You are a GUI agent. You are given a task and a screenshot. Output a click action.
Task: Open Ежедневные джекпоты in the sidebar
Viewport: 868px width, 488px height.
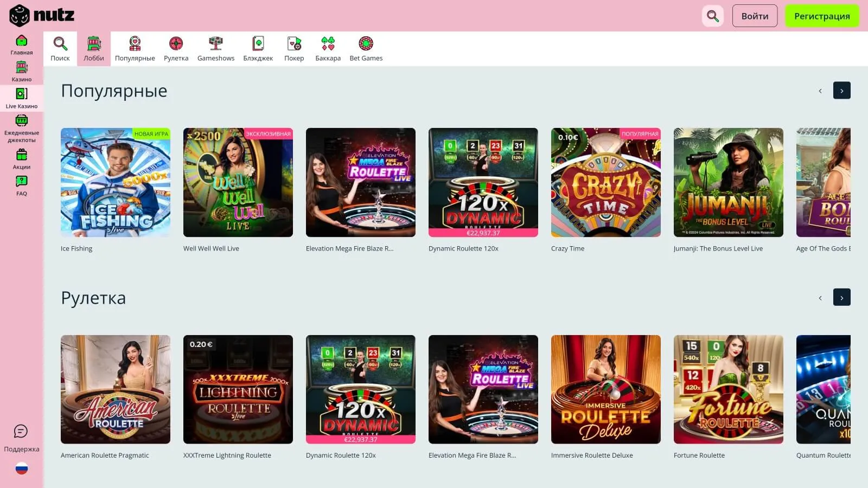[x=22, y=129]
